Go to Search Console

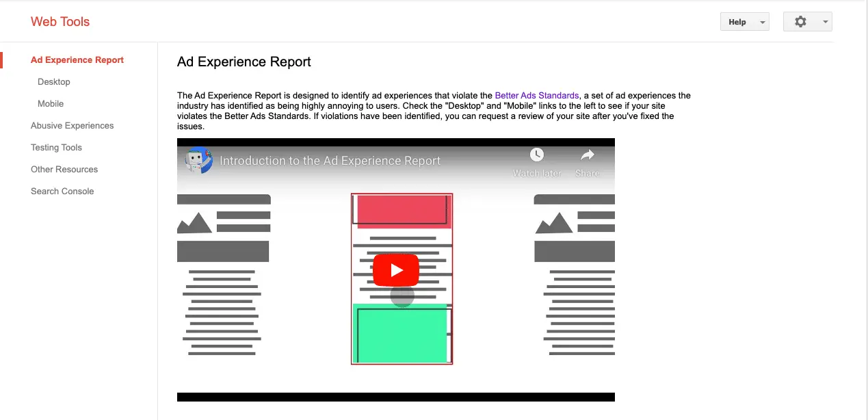62,192
